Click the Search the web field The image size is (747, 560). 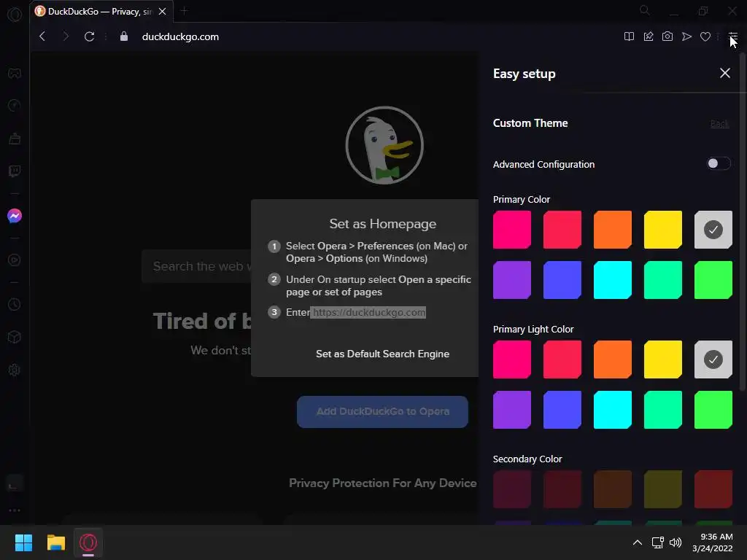196,266
